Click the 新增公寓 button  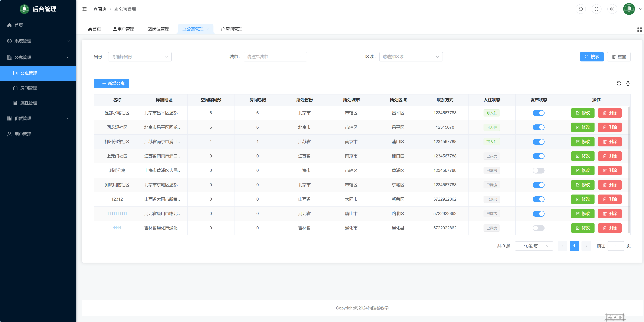click(111, 83)
